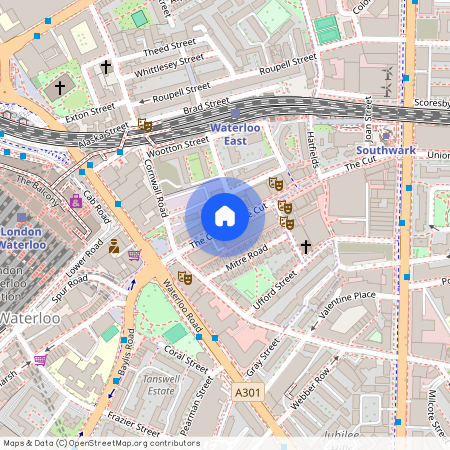450x450 pixels.
Task: Select the Theed Street label
Action: (170, 47)
